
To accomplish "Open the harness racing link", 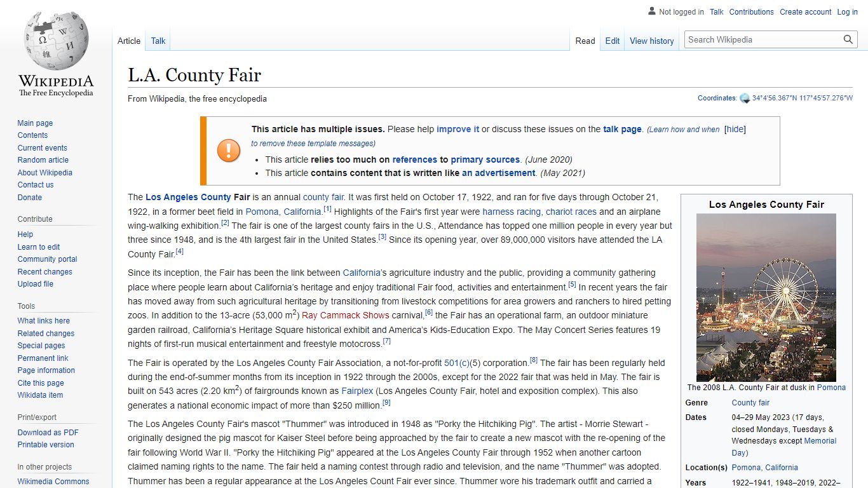I will [x=512, y=212].
